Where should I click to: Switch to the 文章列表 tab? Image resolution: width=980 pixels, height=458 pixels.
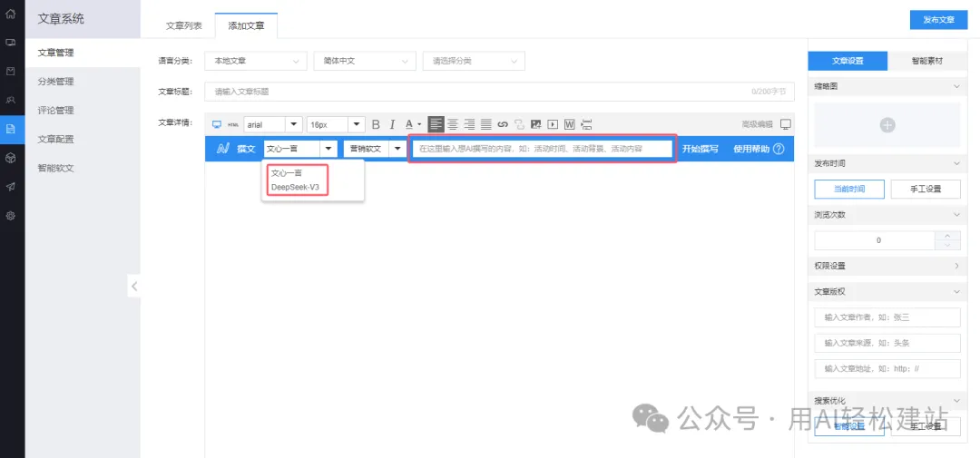pyautogui.click(x=183, y=25)
